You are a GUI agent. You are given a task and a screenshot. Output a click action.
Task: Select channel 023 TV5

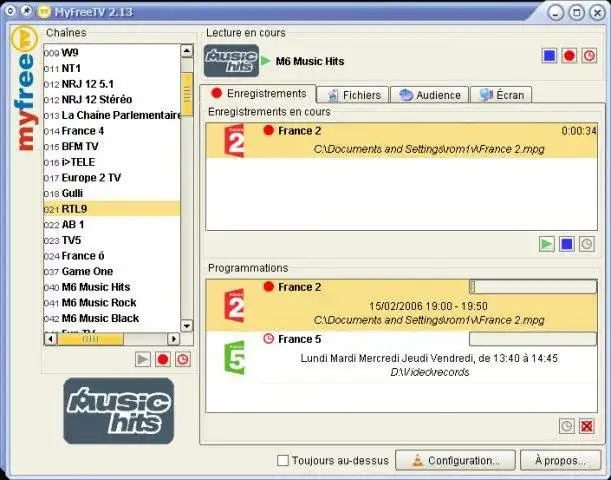[x=112, y=240]
